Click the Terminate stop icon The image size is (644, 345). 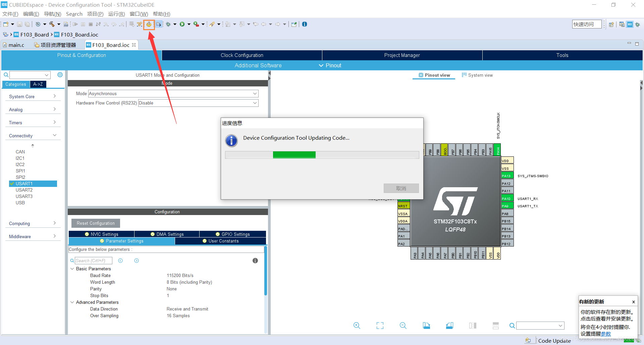[91, 24]
